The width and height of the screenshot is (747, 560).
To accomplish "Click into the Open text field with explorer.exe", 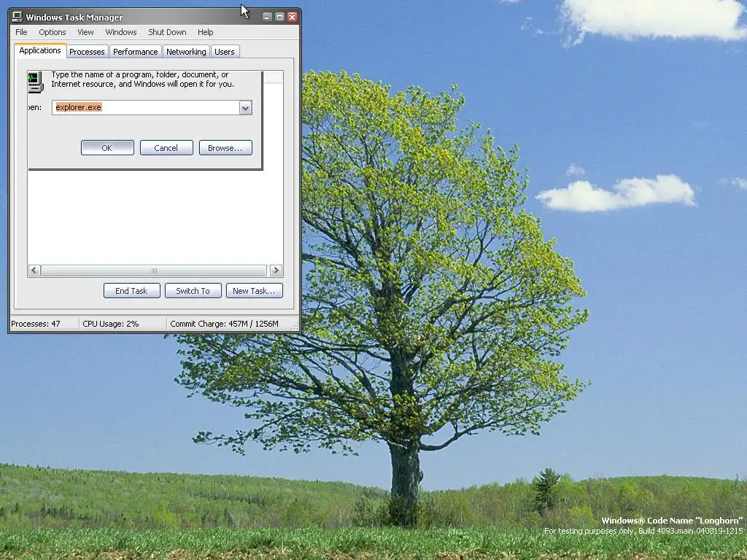I will click(x=146, y=107).
